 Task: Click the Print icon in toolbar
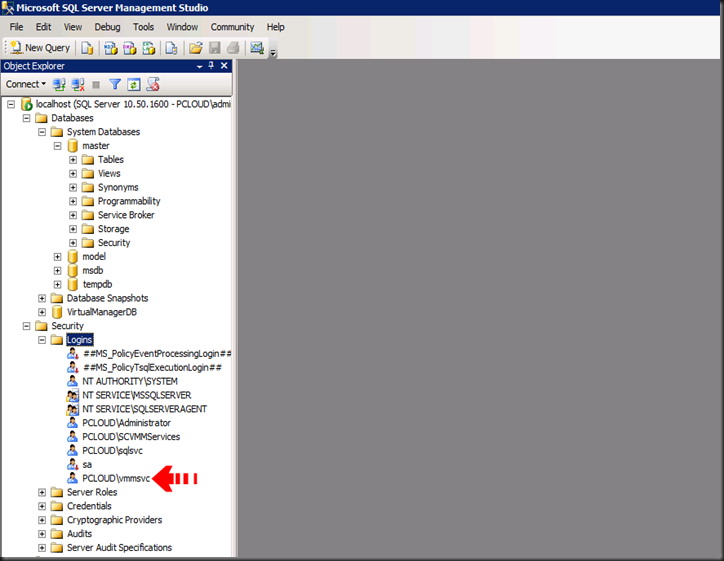pos(233,48)
